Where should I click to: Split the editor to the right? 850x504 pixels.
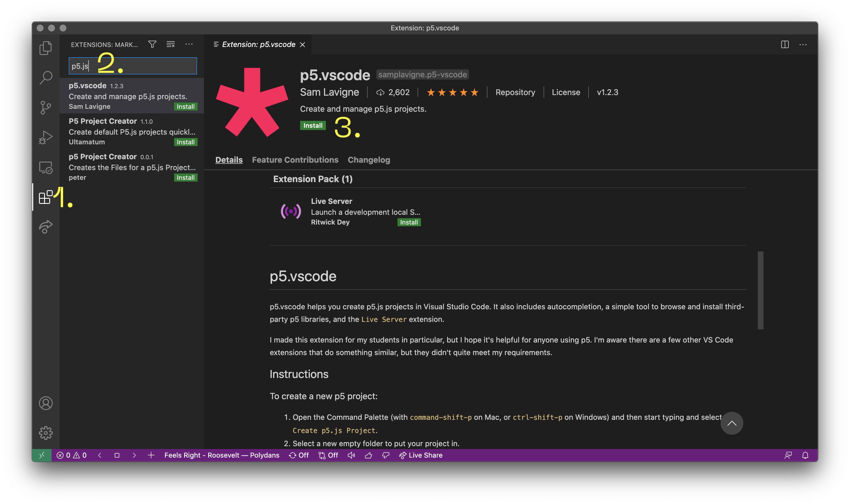click(784, 44)
